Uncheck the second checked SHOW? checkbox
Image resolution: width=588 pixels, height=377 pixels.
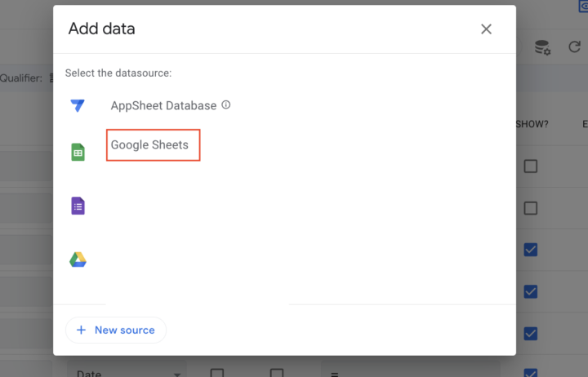pyautogui.click(x=531, y=291)
